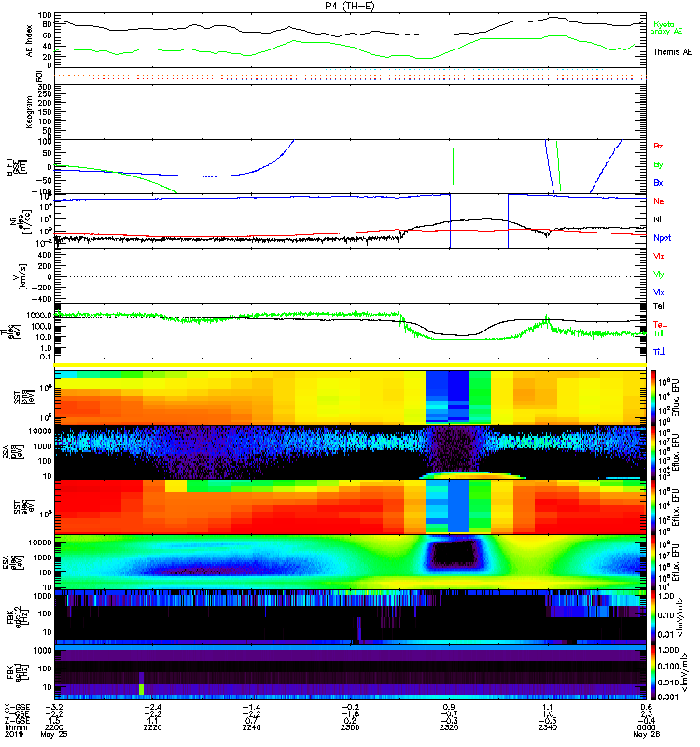The width and height of the screenshot is (700, 747).
Task: Click the "X-GSE" coordinate row label
Action: coord(17,707)
